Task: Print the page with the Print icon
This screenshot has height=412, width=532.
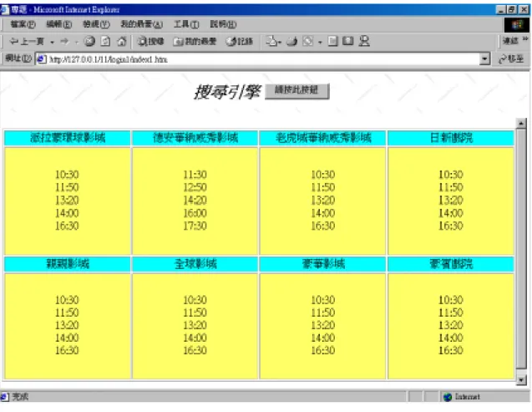Action: coord(291,42)
